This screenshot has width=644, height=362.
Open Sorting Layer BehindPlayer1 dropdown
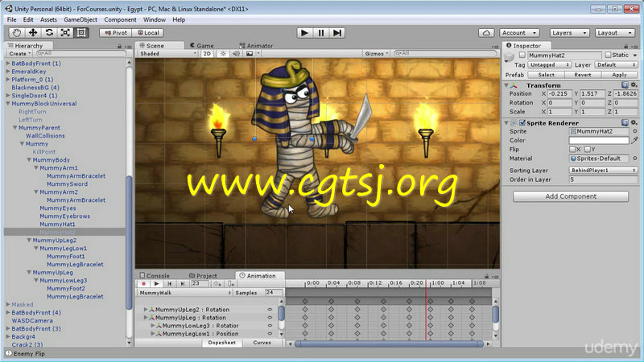(603, 171)
